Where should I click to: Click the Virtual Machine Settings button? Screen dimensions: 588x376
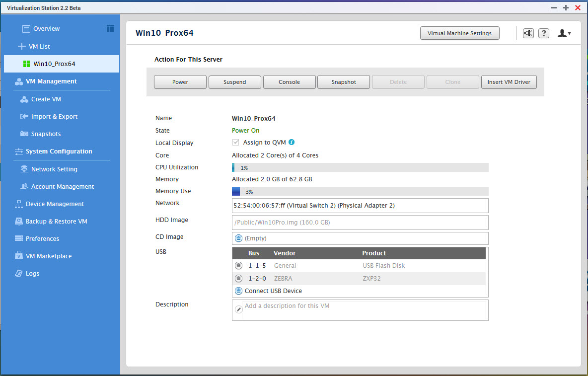(x=459, y=33)
